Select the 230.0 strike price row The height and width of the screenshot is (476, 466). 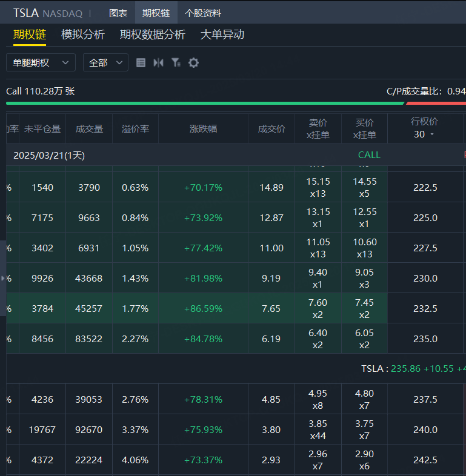(425, 278)
